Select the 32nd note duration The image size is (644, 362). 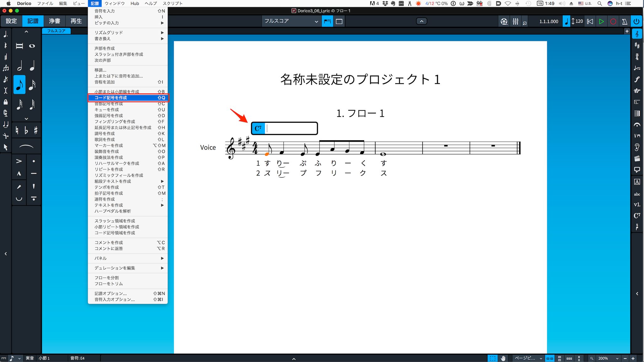click(19, 104)
